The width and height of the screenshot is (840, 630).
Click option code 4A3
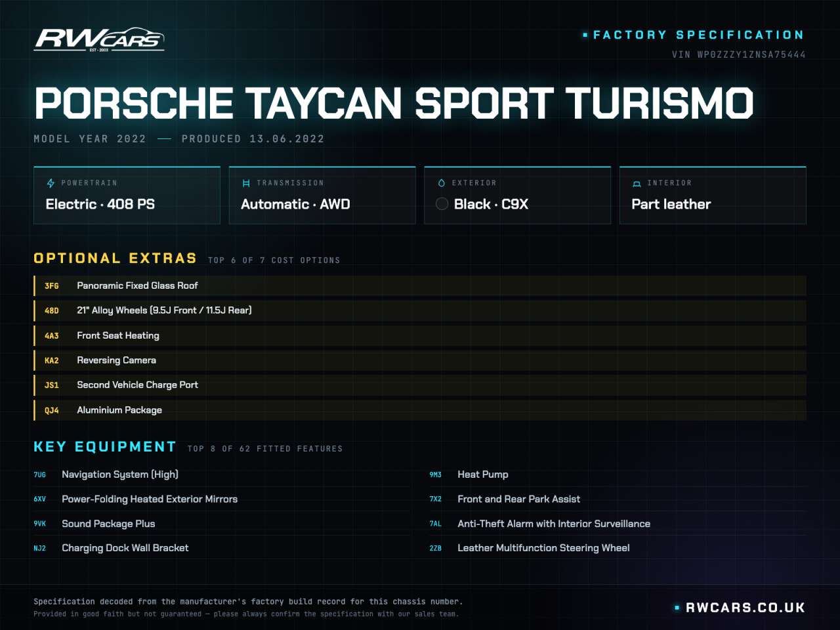tap(52, 336)
